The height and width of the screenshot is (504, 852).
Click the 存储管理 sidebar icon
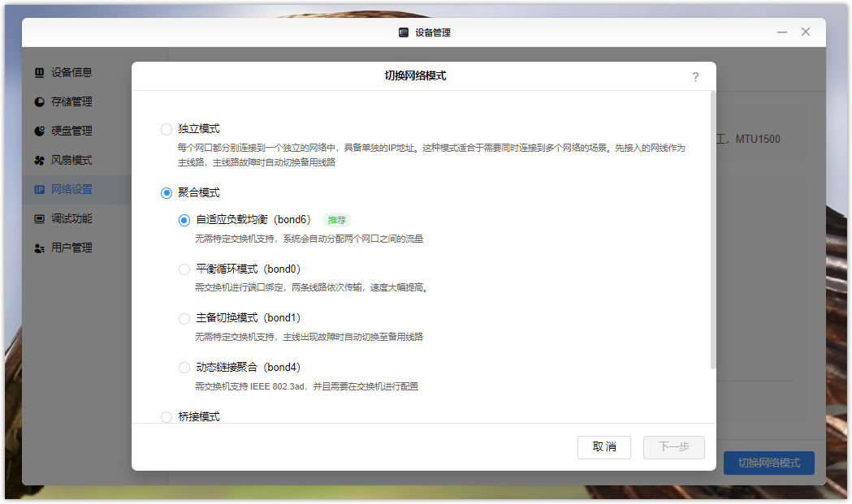point(39,101)
